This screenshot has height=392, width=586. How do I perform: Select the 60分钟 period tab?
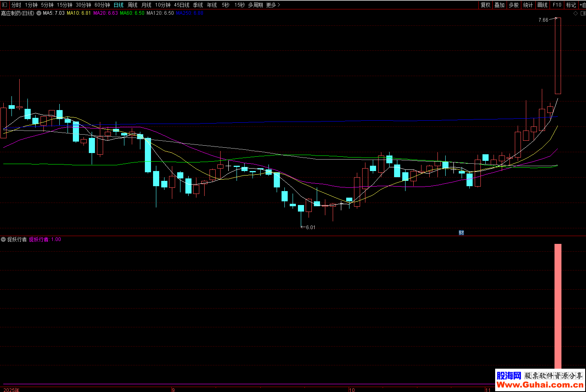pos(102,5)
